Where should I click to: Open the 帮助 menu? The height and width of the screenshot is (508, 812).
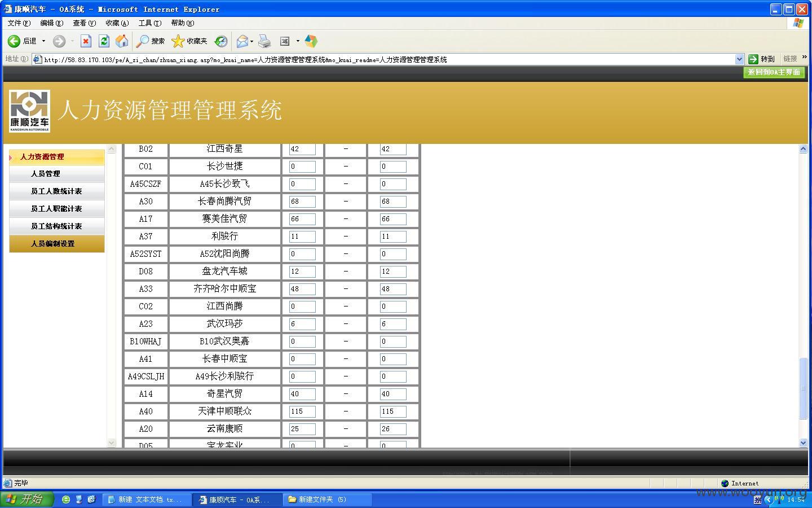pos(182,23)
